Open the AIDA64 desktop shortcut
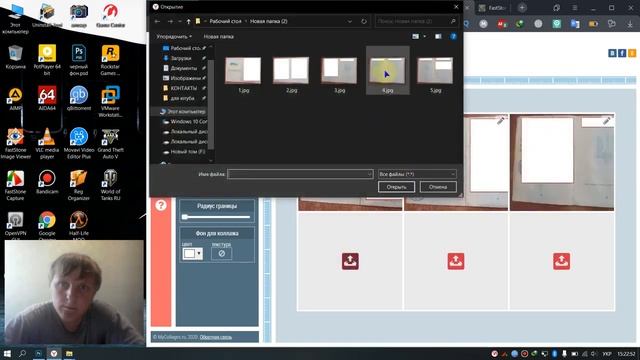The image size is (640, 360). pos(47,98)
